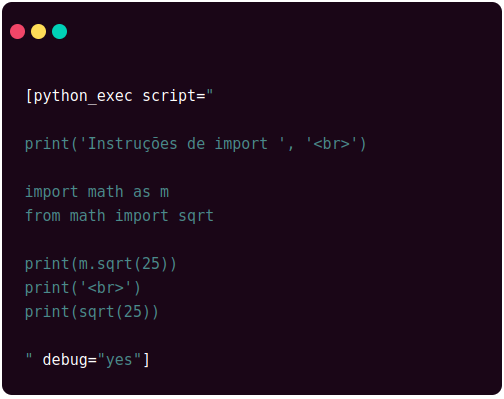Click the script= attribute text
This screenshot has width=504, height=399.
174,96
